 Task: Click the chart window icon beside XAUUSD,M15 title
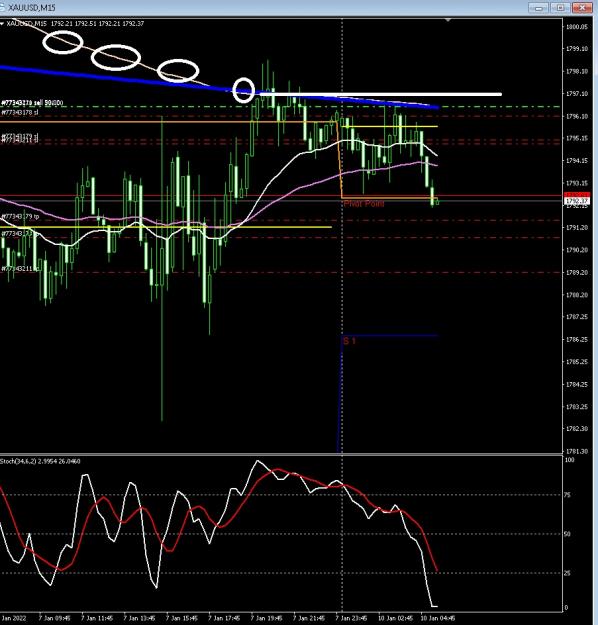pyautogui.click(x=2, y=7)
